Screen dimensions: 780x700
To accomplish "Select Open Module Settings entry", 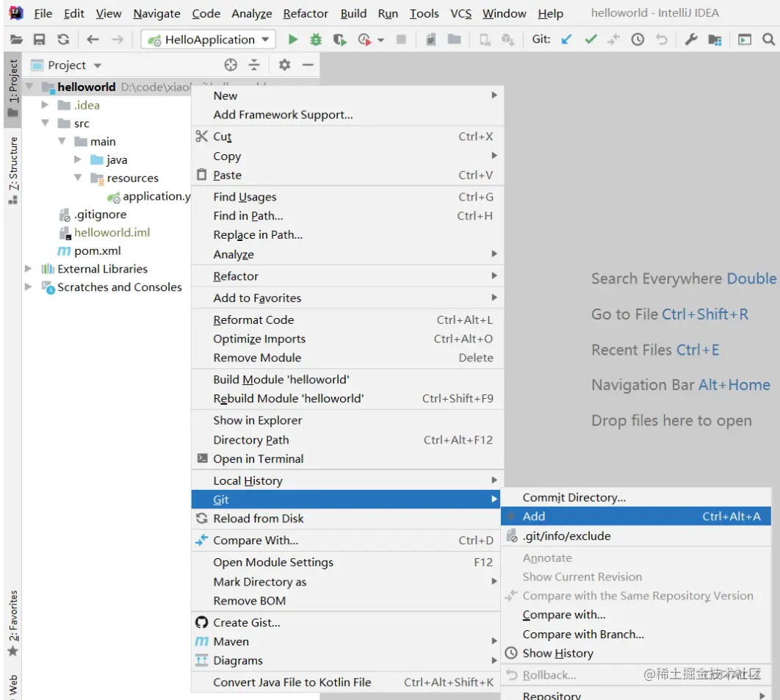I will pyautogui.click(x=347, y=562).
